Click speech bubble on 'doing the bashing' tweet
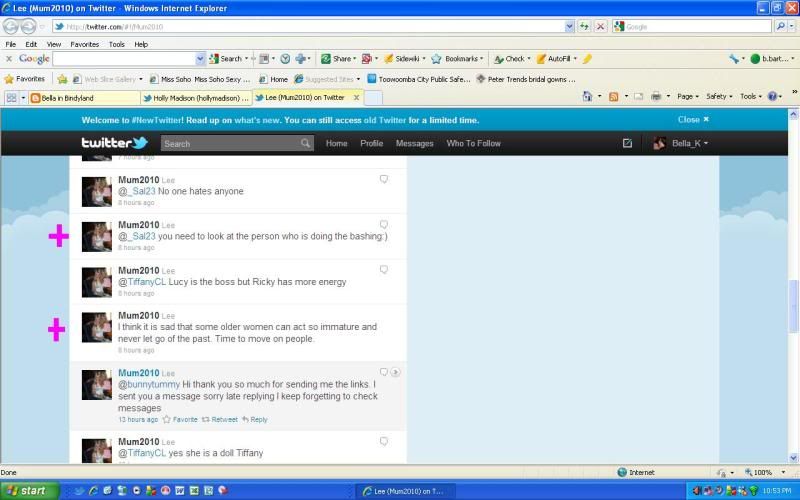This screenshot has height=500, width=800. [x=384, y=224]
